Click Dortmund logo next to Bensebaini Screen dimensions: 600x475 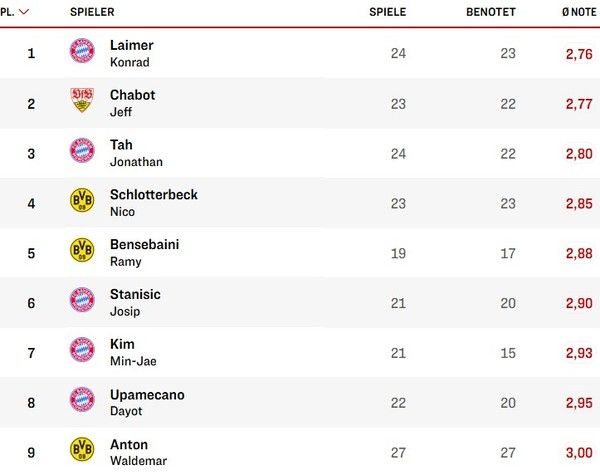click(x=82, y=251)
